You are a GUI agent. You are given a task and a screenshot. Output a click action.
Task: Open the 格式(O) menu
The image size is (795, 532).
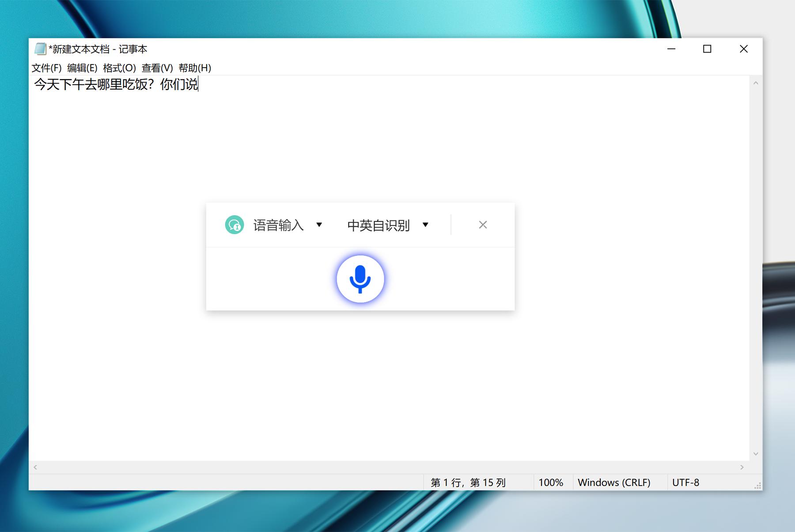point(119,68)
